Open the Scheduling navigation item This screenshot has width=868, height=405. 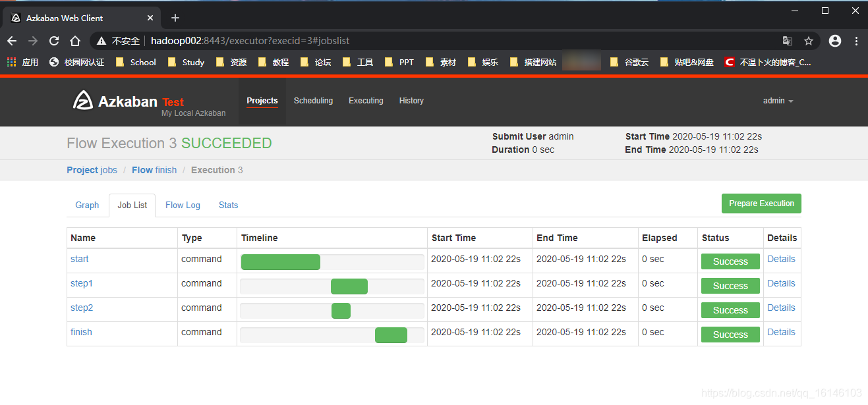[x=313, y=101]
